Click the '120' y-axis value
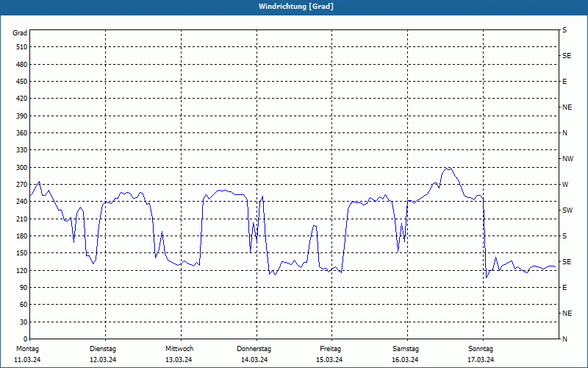The image size is (588, 368). [22, 271]
